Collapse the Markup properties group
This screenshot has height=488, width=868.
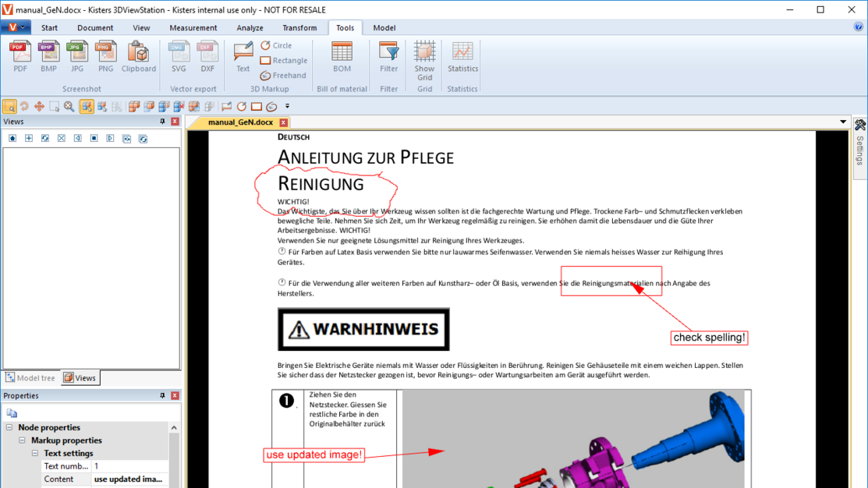coord(22,440)
